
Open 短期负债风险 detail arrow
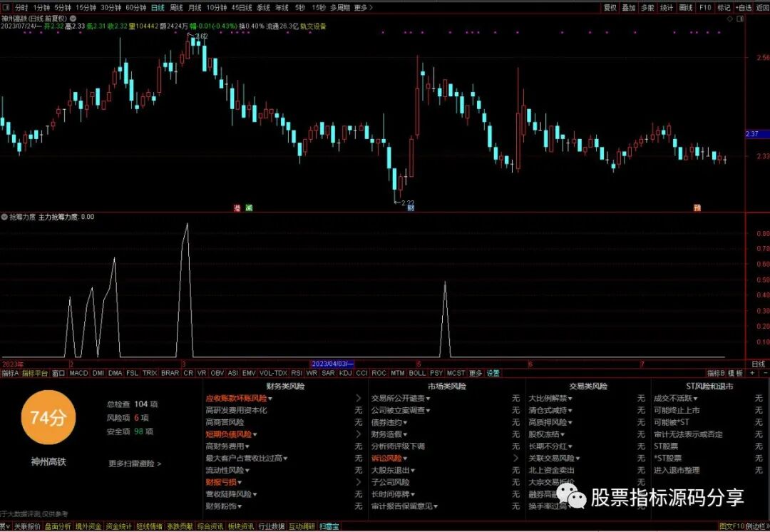point(359,434)
